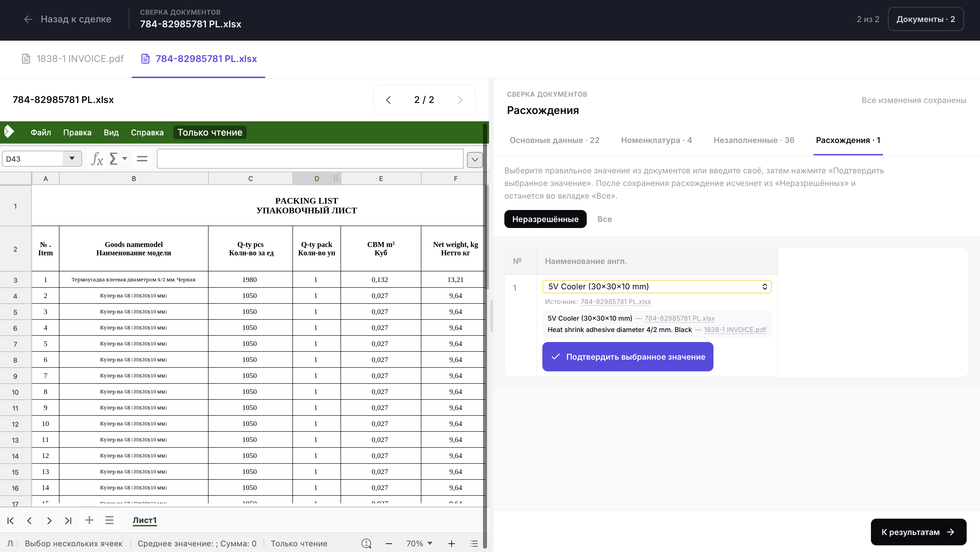Go to previous document with left chevron

(388, 100)
